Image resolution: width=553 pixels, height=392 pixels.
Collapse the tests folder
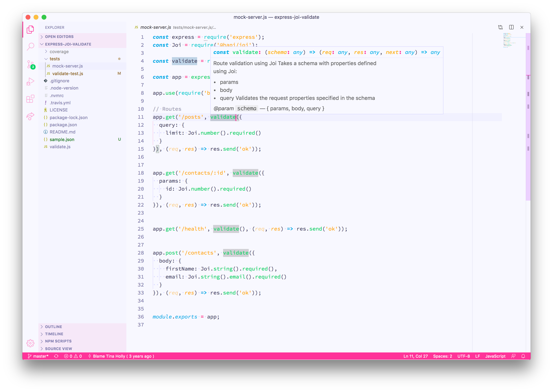point(55,59)
